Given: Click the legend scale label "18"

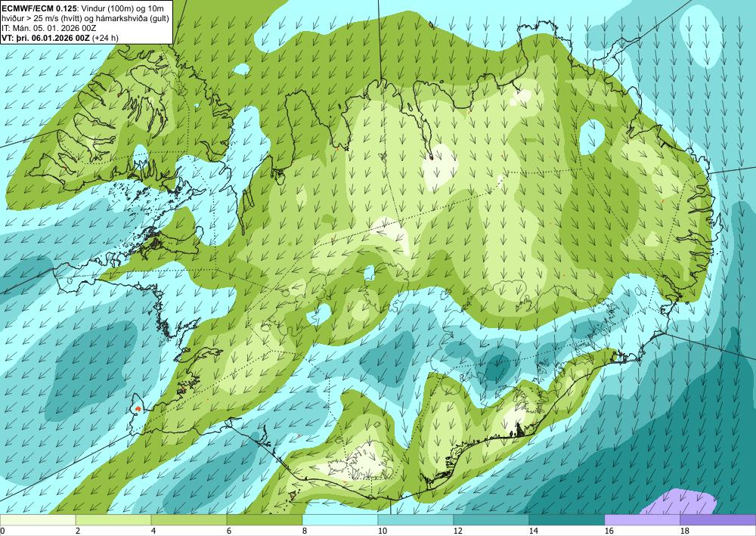Looking at the screenshot, I should 685,531.
